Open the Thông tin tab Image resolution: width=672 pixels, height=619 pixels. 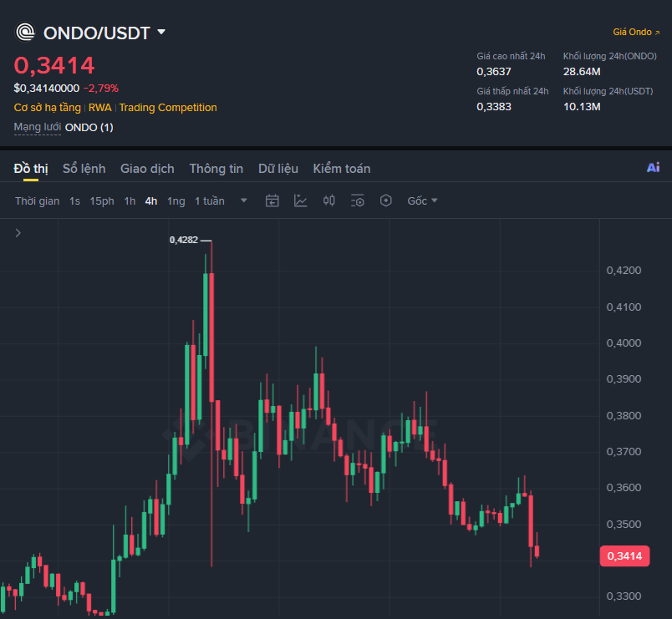click(216, 169)
